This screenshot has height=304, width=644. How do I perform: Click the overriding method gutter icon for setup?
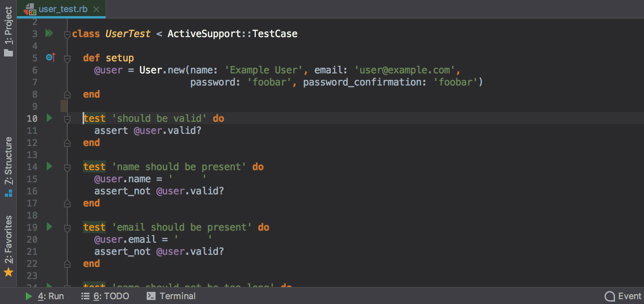50,57
